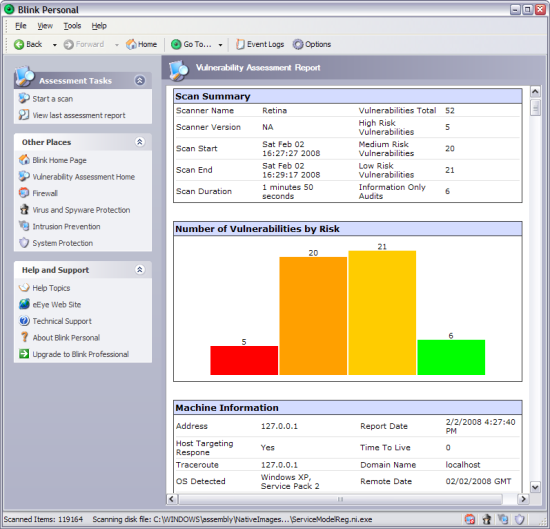Click the Firewall icon in sidebar

click(24, 193)
